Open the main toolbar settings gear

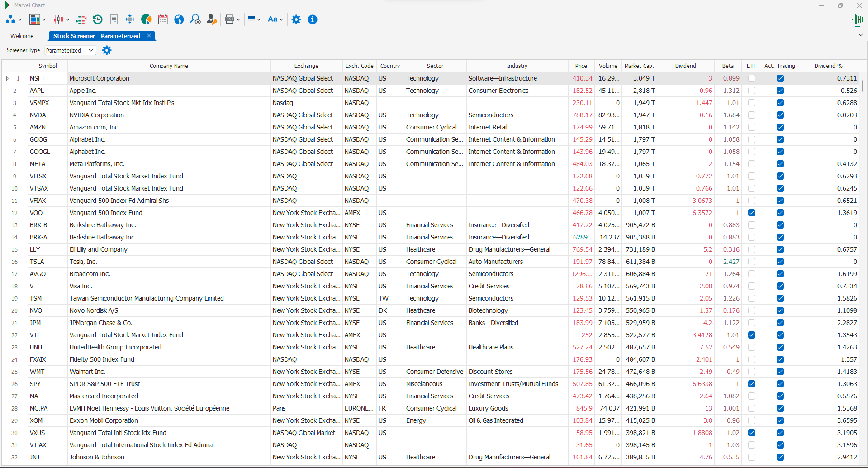click(296, 19)
